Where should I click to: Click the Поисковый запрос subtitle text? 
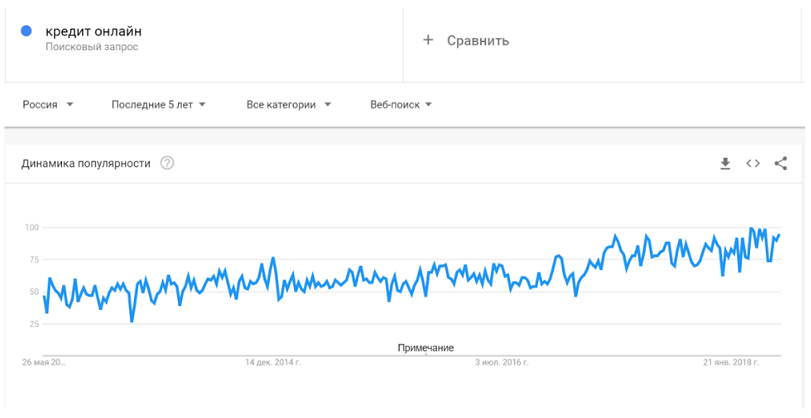[92, 47]
